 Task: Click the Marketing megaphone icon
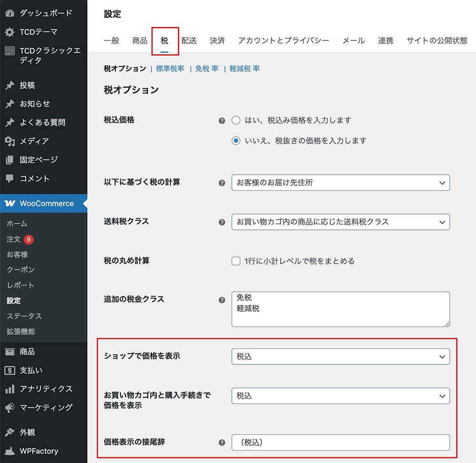click(x=10, y=408)
